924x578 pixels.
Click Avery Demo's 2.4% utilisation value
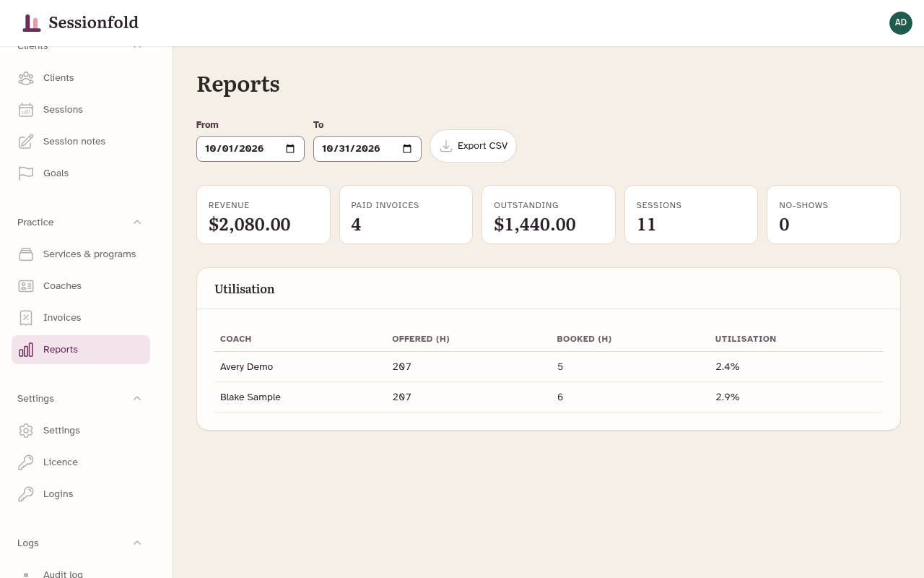click(x=728, y=367)
